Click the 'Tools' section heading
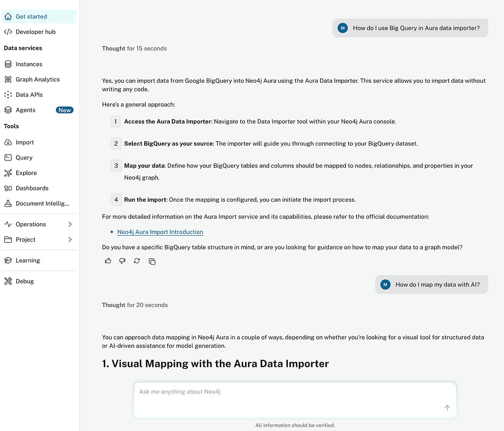 click(x=11, y=126)
